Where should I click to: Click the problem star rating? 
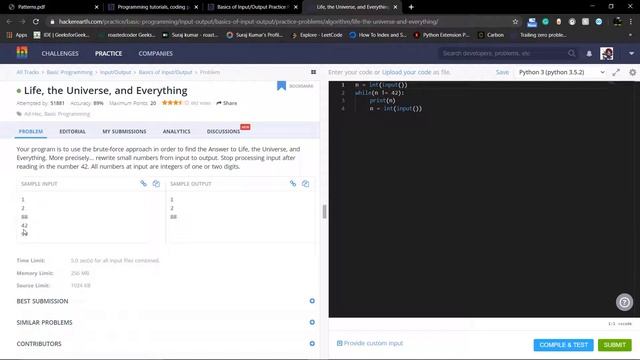pos(175,103)
